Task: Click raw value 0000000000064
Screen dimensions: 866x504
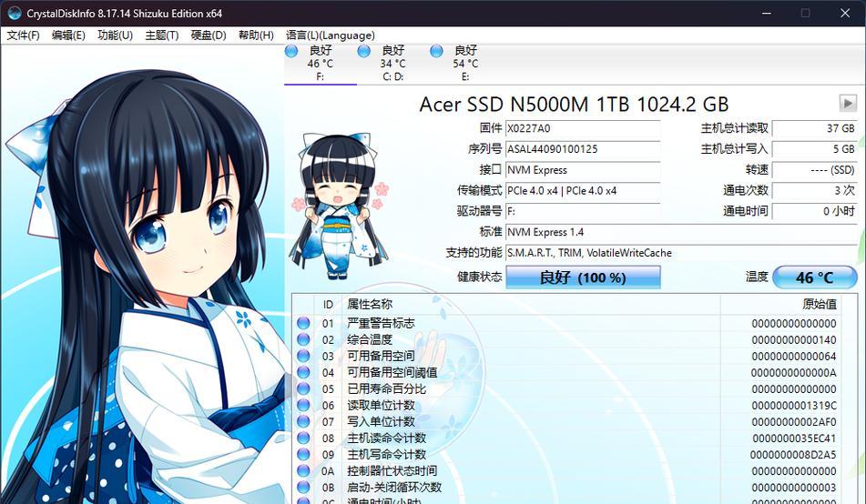Action: (x=794, y=356)
